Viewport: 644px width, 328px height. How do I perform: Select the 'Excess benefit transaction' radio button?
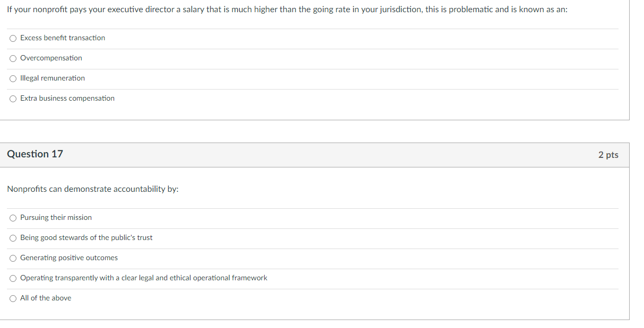click(13, 38)
